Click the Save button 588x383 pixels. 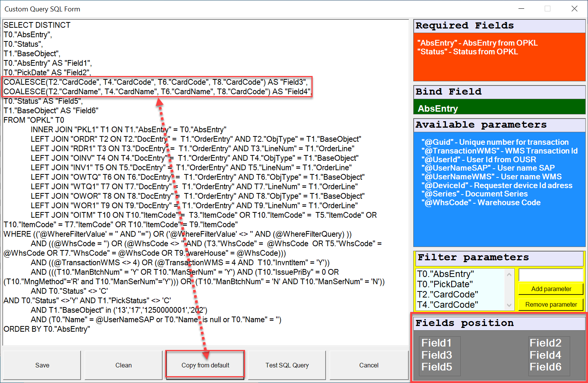pyautogui.click(x=42, y=365)
